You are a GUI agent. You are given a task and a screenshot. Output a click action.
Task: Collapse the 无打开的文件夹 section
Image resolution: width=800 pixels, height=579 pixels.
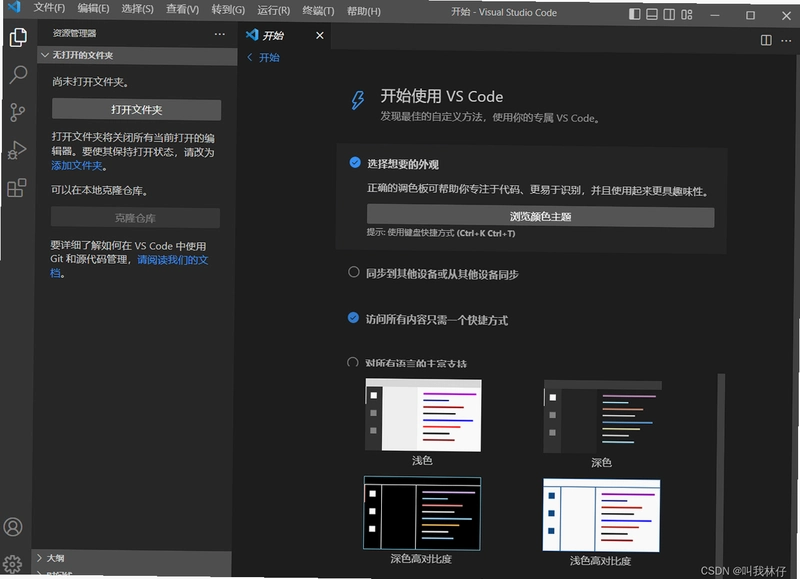pyautogui.click(x=137, y=55)
